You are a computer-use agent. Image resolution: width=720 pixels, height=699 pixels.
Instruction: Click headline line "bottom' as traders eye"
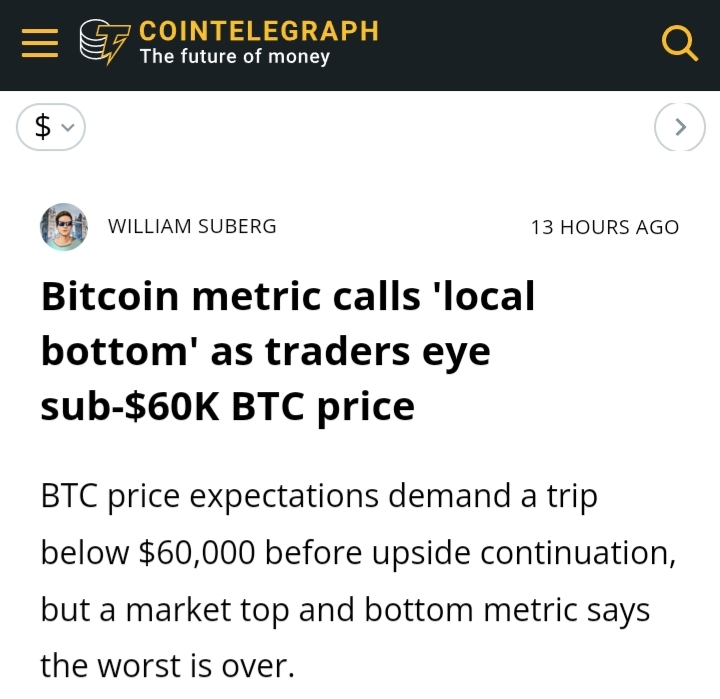266,351
